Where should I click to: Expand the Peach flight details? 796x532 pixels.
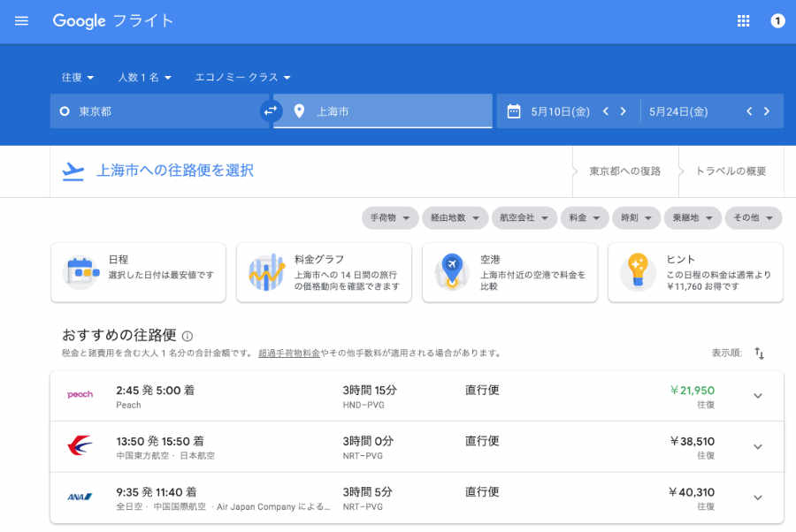757,396
